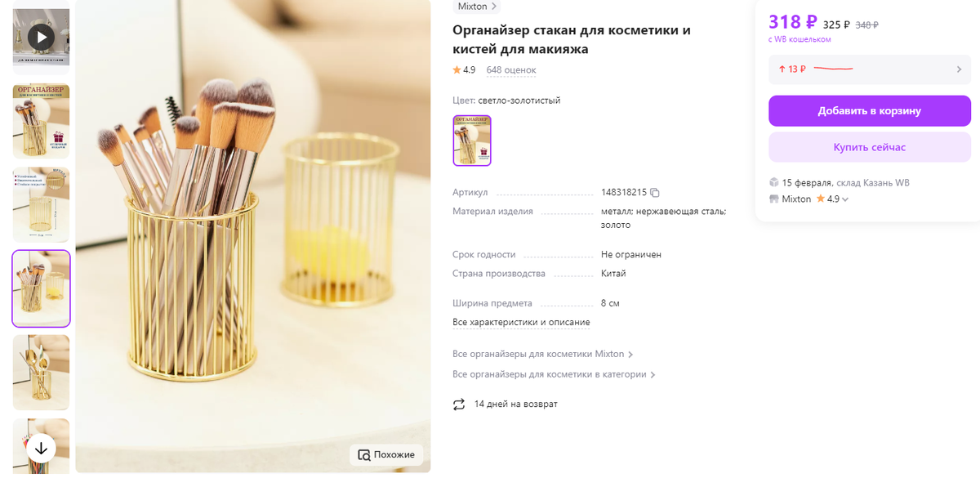Click the delivery box icon
Viewport: 980px width, 478px height.
774,182
